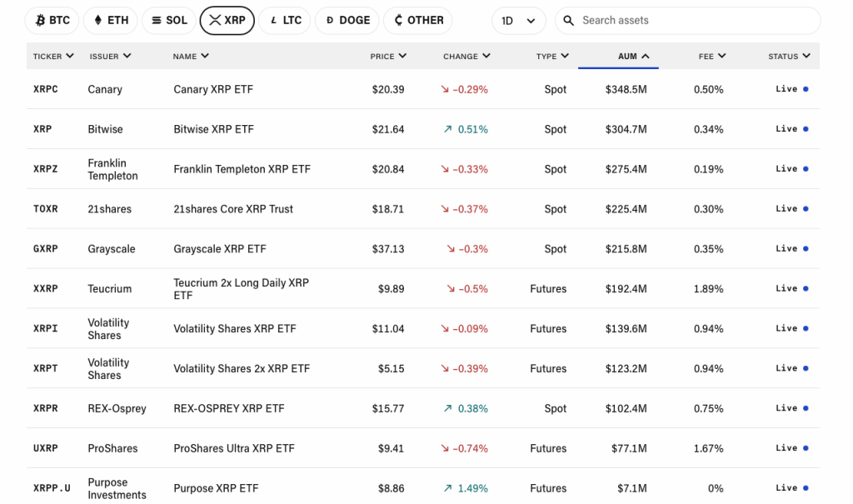Screen dimensions: 853x504
Task: Sort table by the CHANGE column
Action: click(466, 57)
